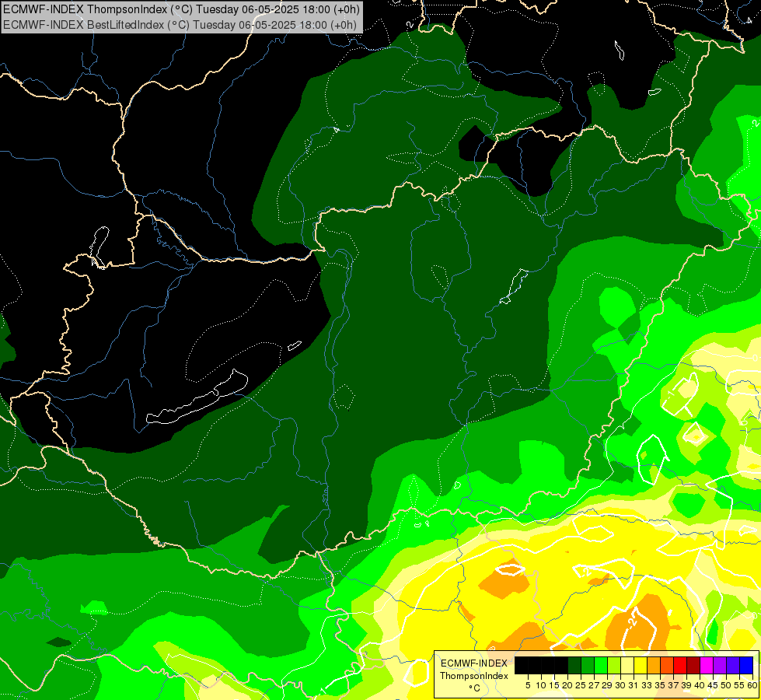Select the yellow-green 29–30 legend swatch

pyautogui.click(x=614, y=665)
